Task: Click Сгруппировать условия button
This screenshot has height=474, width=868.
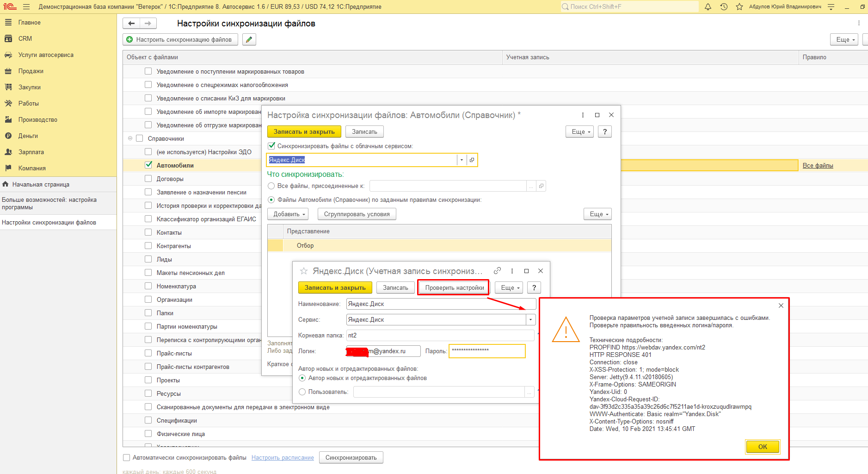Action: [x=357, y=214]
